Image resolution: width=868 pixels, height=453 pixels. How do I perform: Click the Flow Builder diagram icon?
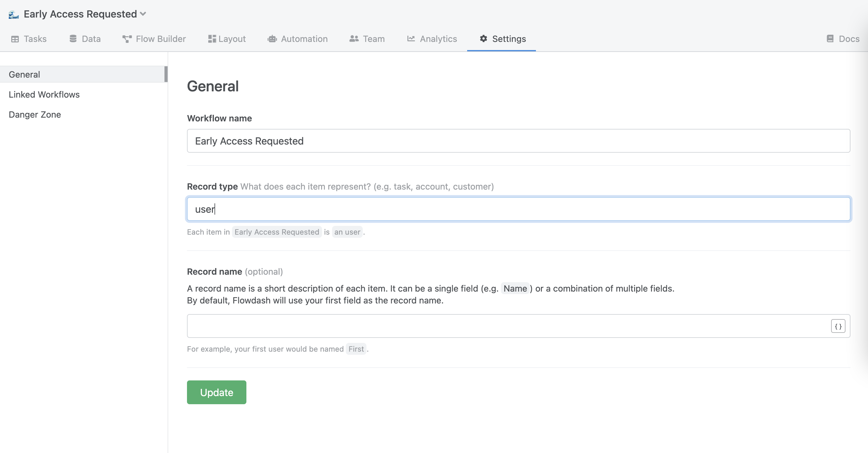[x=127, y=39]
